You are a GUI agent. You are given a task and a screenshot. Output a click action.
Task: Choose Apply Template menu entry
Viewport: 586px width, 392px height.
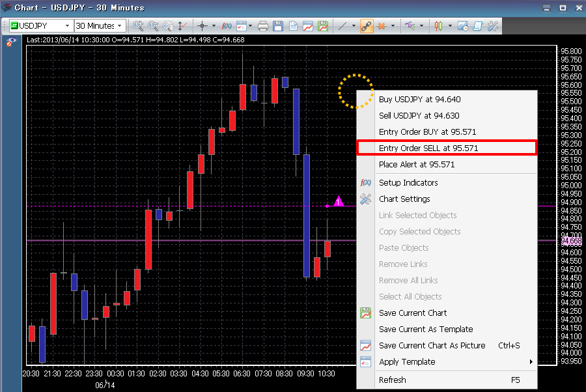447,362
